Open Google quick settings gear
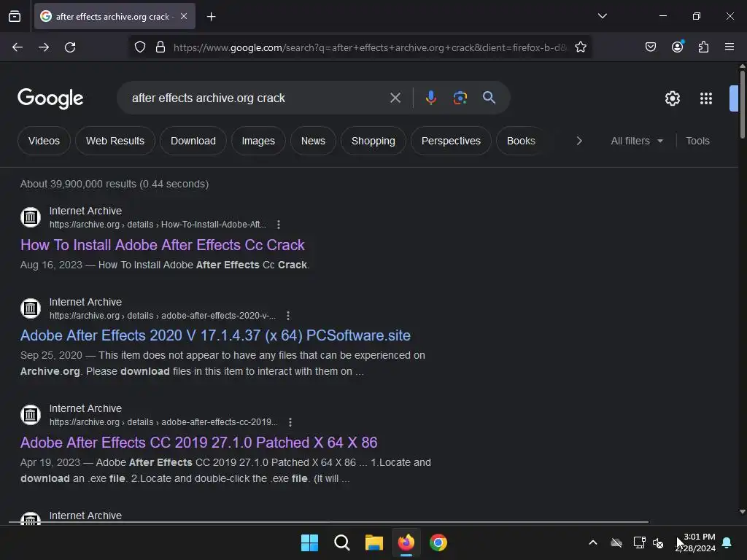 coord(672,98)
